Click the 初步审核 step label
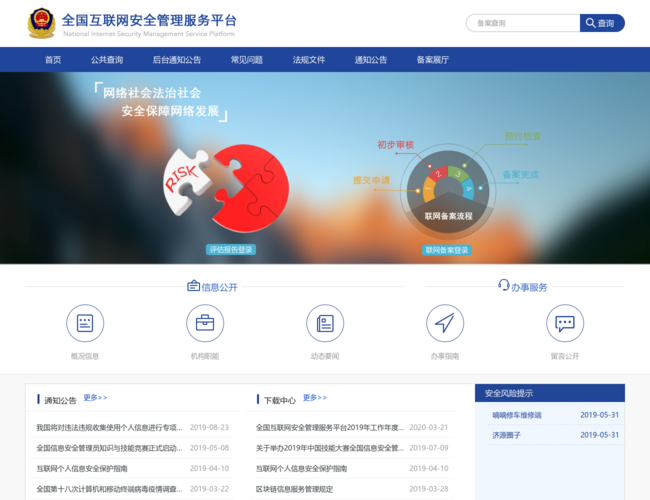 (x=395, y=145)
